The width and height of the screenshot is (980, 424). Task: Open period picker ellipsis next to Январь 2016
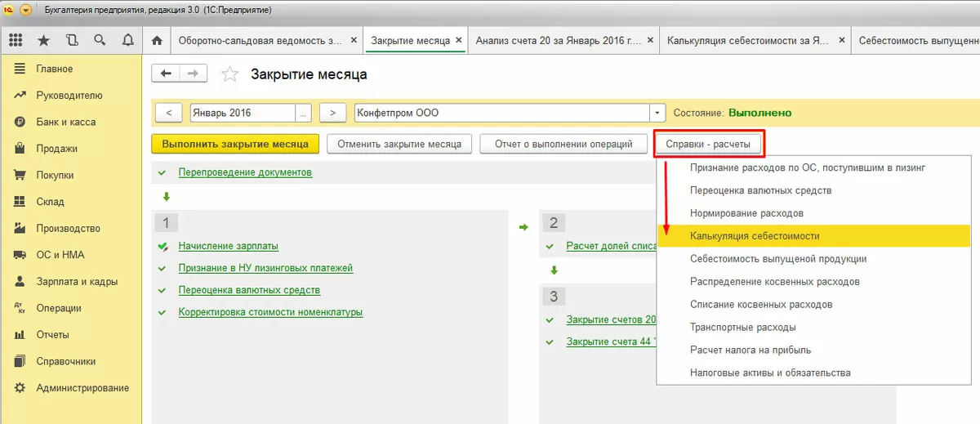pyautogui.click(x=305, y=113)
